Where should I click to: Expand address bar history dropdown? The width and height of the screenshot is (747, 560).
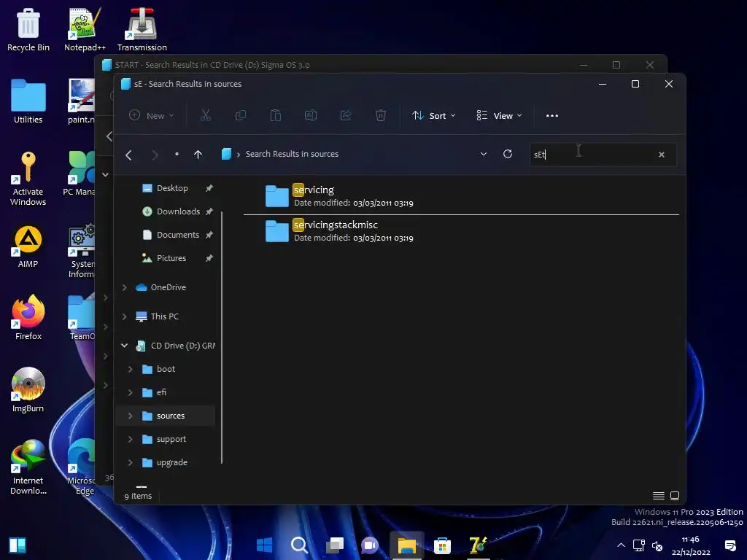(x=484, y=154)
